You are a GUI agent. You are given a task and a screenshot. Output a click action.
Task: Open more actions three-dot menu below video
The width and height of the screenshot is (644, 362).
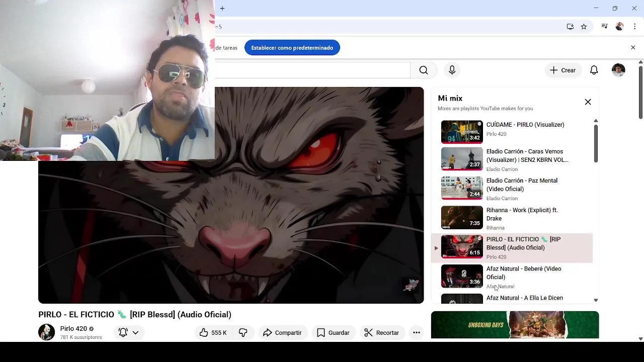(x=417, y=332)
